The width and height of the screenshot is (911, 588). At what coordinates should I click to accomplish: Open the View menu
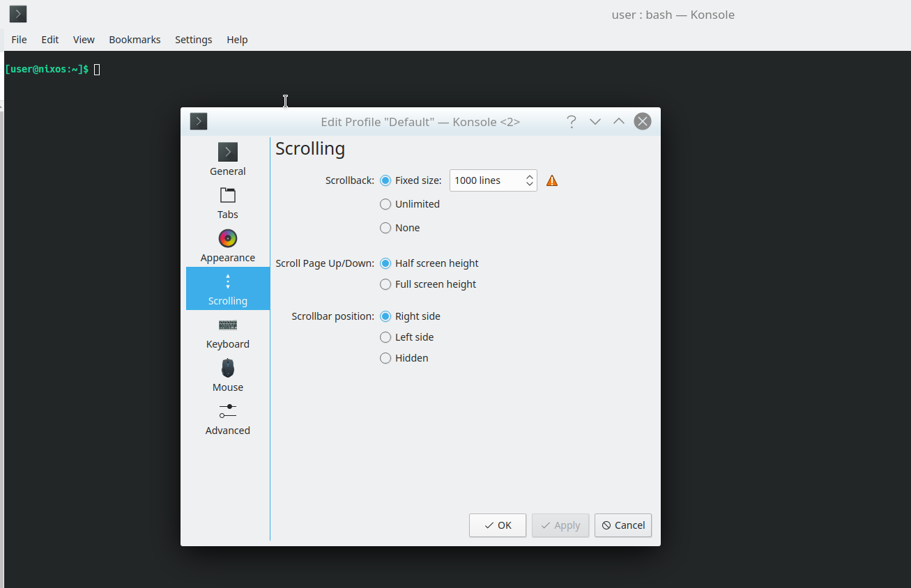click(84, 40)
